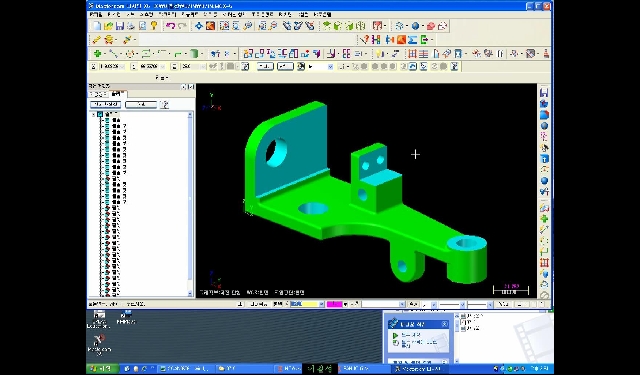Open the first menu in the menu bar
Screen dimensions: 640x375
tap(96, 14)
